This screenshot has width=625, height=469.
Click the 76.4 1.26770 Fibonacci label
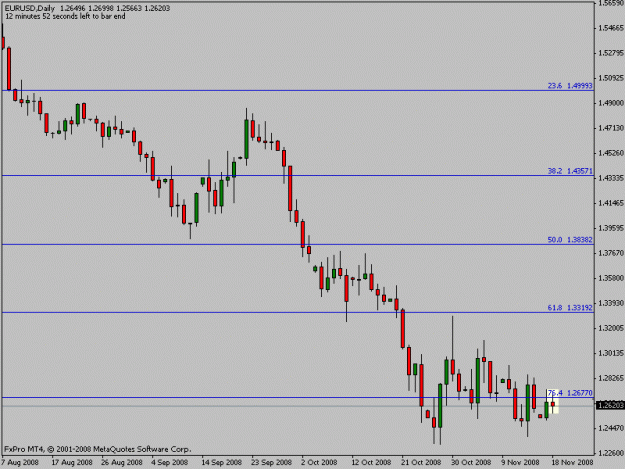click(x=570, y=393)
